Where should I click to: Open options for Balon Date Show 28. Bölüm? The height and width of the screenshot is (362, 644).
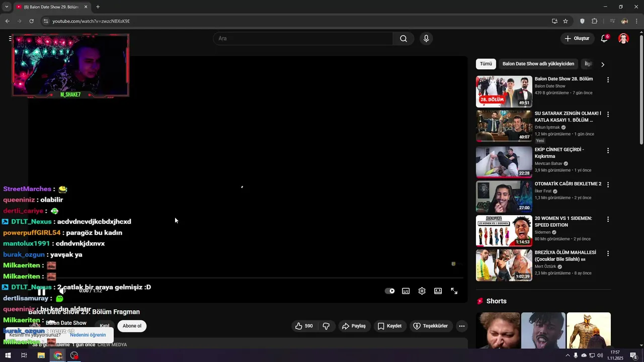608,80
